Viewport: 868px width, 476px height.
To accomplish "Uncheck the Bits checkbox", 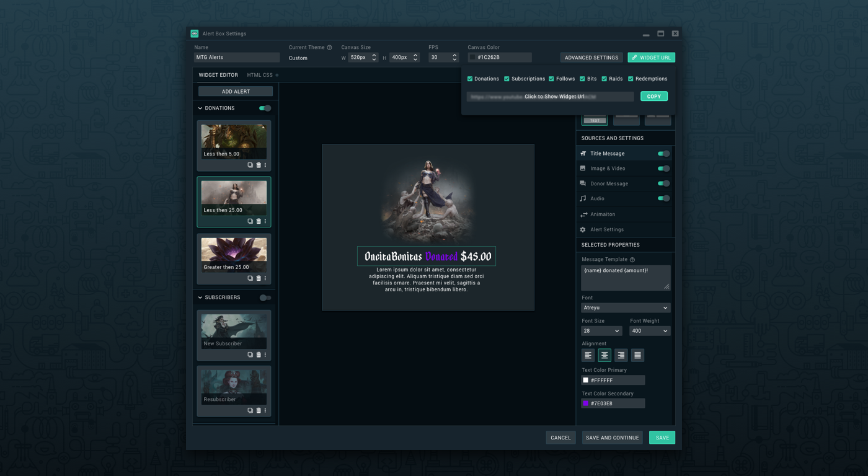I will [582, 79].
